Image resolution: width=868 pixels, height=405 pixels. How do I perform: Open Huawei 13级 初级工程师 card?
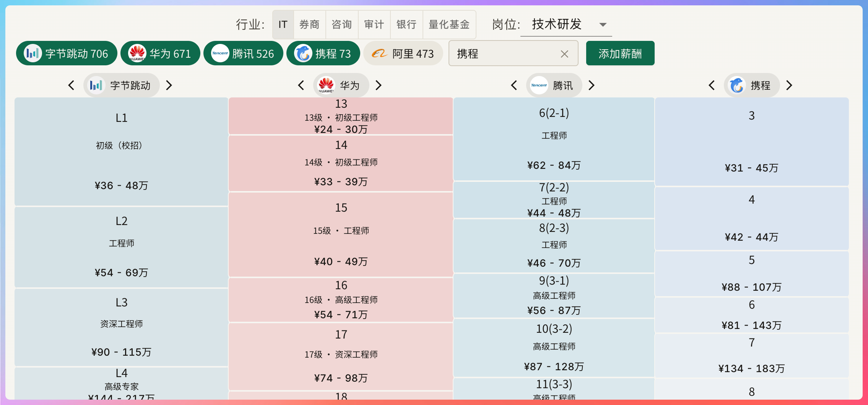coord(341,116)
